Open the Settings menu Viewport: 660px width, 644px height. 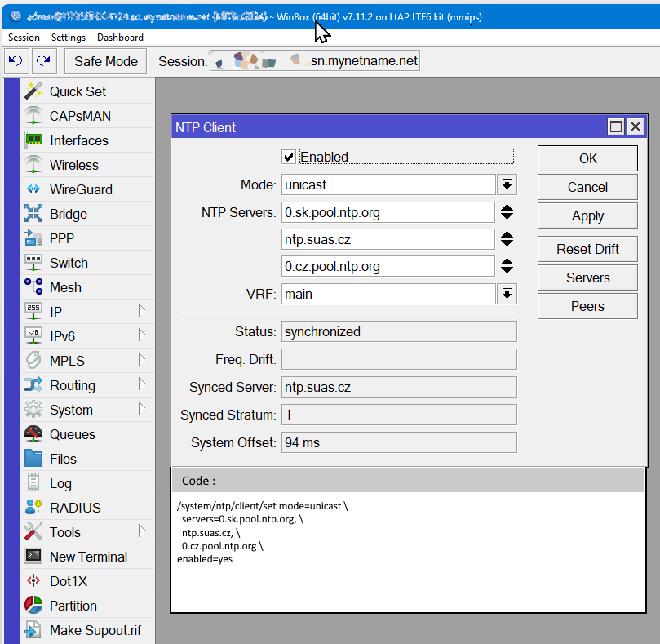[69, 38]
